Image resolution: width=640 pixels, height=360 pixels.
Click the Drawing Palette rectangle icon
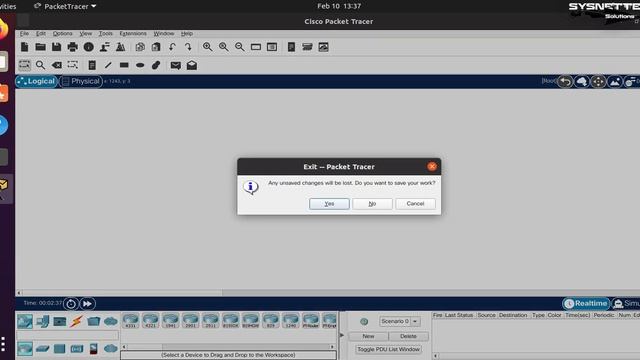(256, 47)
